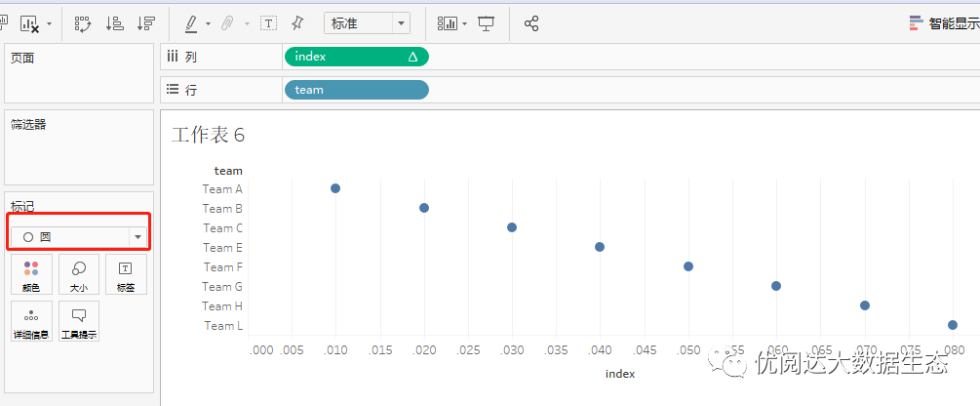Select the Team C circle mark
The image size is (980, 406).
tap(512, 227)
